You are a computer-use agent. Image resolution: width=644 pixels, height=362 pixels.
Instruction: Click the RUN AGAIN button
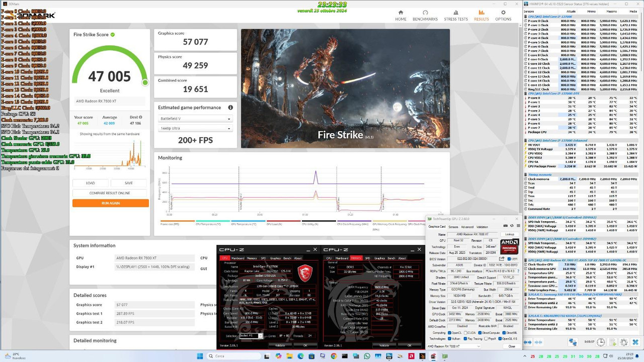pyautogui.click(x=110, y=203)
